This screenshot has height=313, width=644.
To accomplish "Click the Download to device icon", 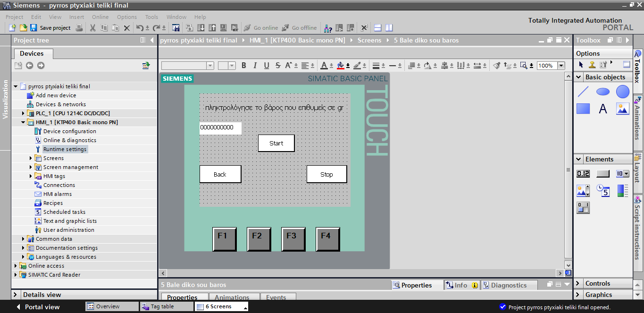I will [201, 28].
